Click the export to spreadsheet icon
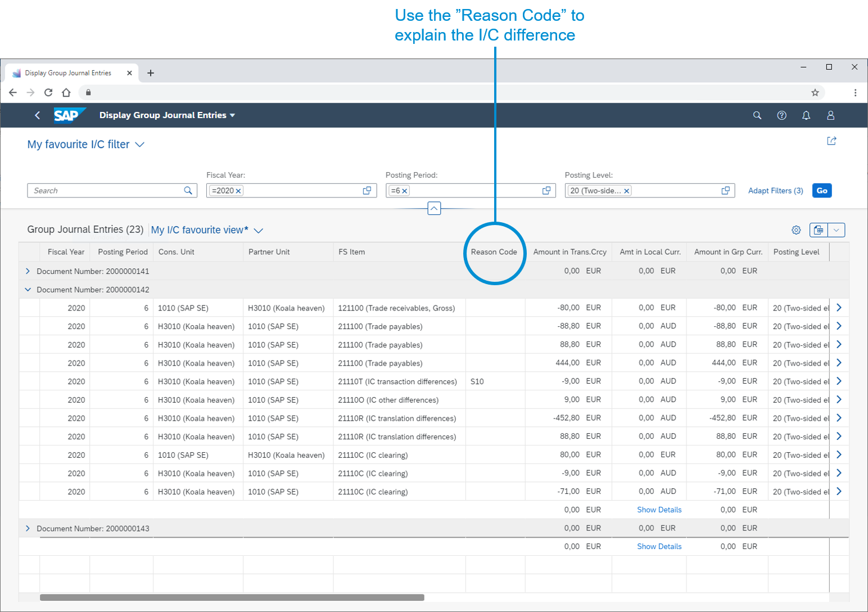The height and width of the screenshot is (612, 868). tap(819, 230)
